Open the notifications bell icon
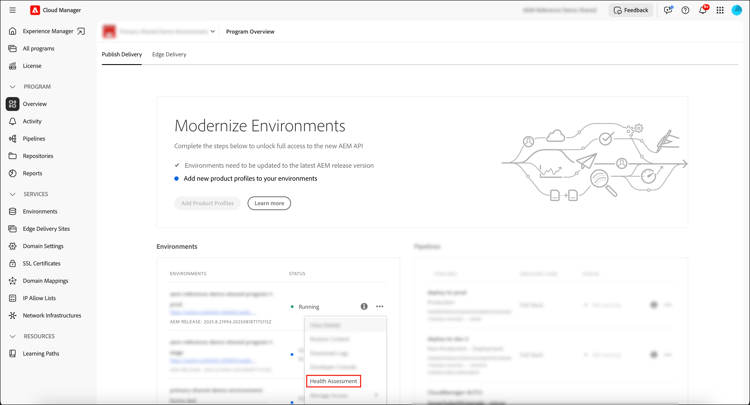Viewport: 750px width, 405px height. point(703,10)
